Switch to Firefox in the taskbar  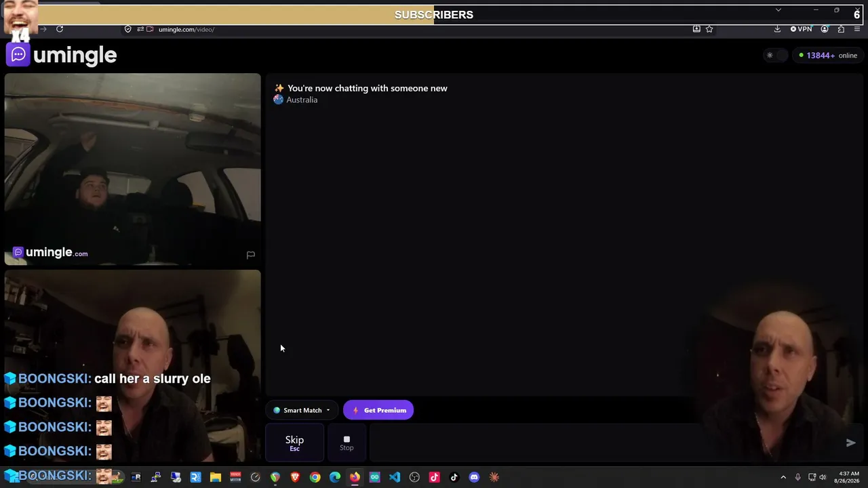[x=355, y=477]
